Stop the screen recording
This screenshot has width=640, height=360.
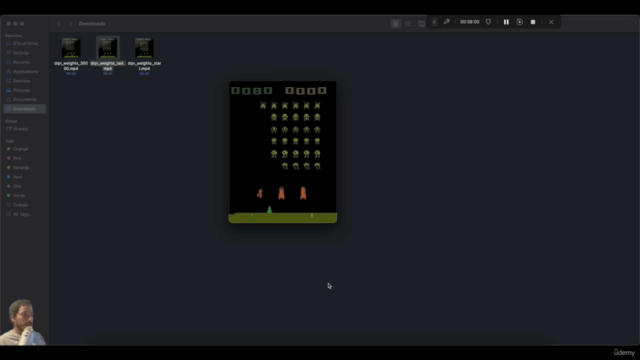(x=533, y=22)
